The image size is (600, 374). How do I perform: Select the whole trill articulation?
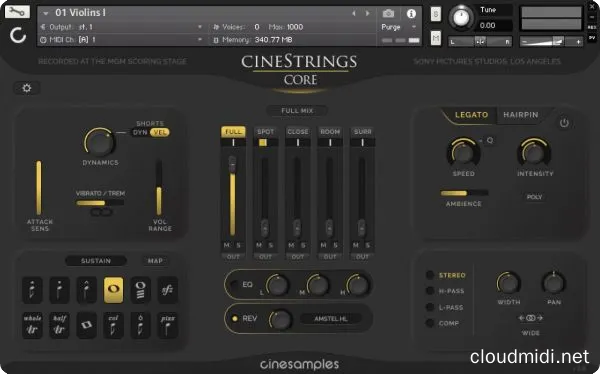click(33, 325)
